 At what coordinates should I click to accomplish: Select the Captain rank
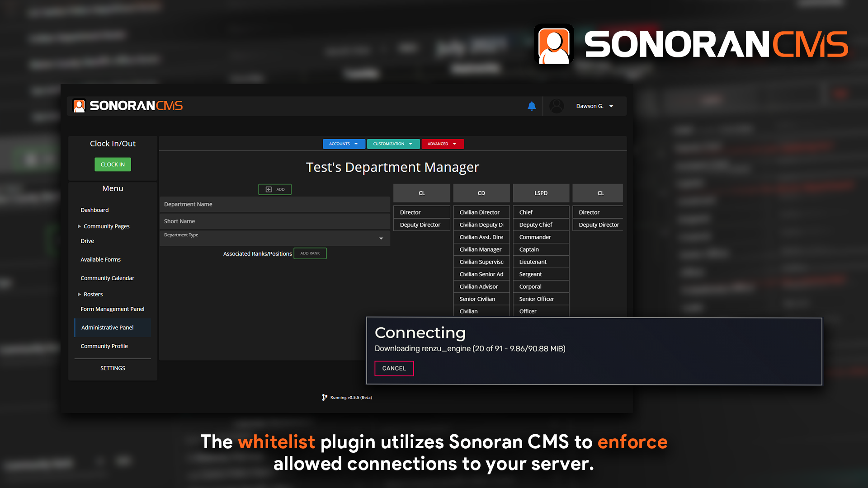[541, 249]
